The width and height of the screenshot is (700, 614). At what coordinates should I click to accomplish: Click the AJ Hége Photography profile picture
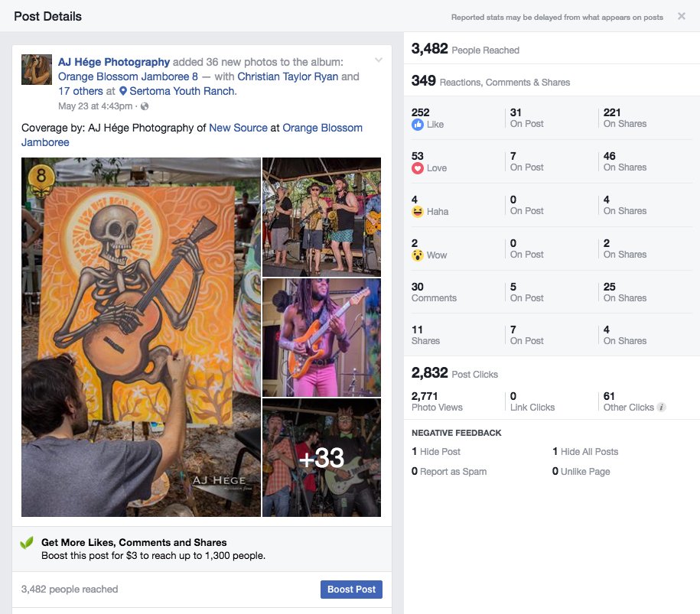(x=37, y=70)
